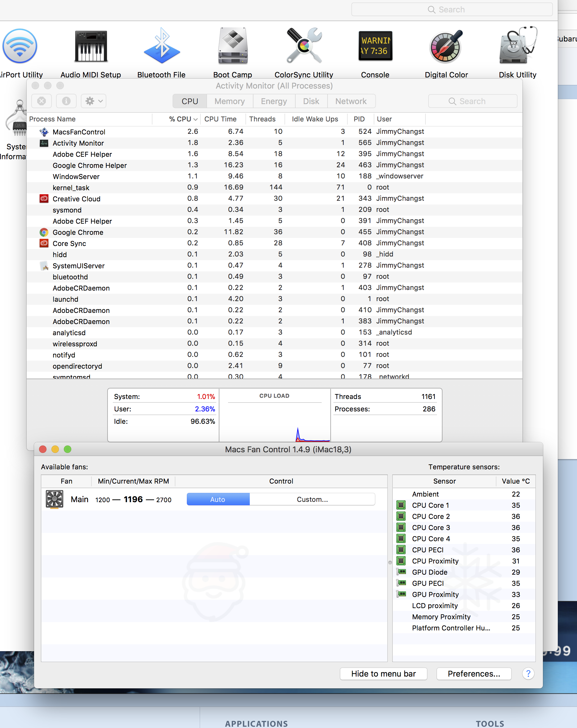Switch to the Energy tab
Image resolution: width=577 pixels, height=728 pixels.
[274, 101]
